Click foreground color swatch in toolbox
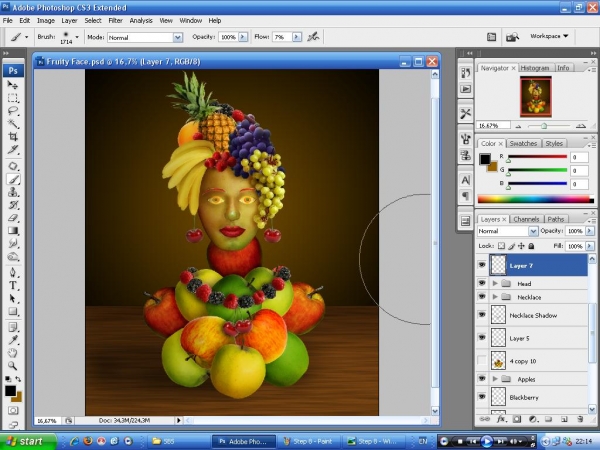 10,391
